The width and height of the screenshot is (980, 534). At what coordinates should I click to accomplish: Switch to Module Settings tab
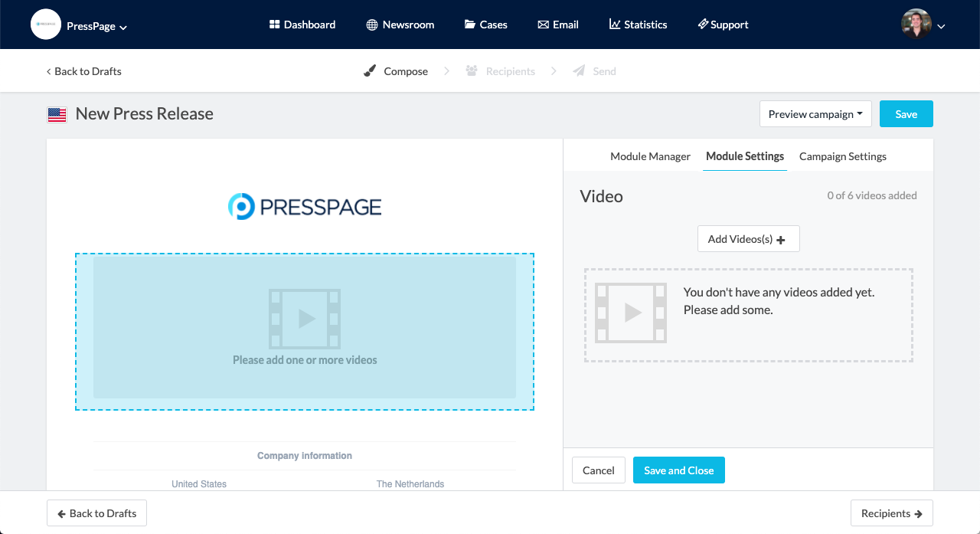pos(745,156)
